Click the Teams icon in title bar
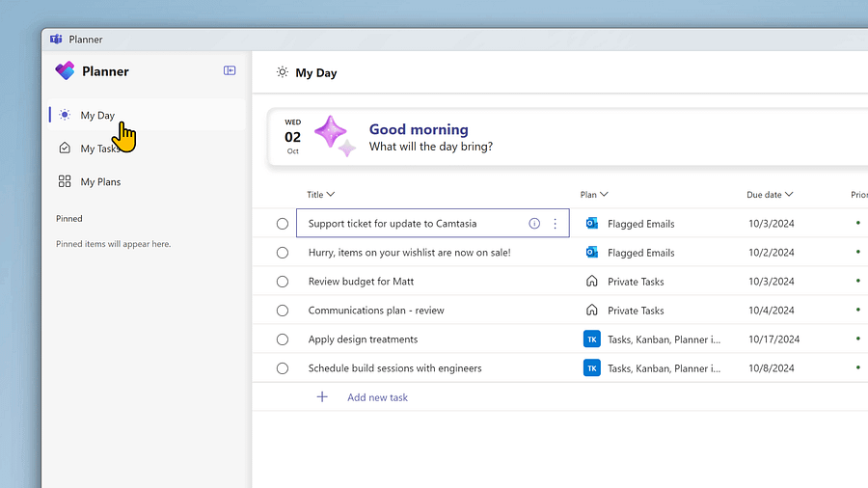868x488 pixels. click(56, 40)
